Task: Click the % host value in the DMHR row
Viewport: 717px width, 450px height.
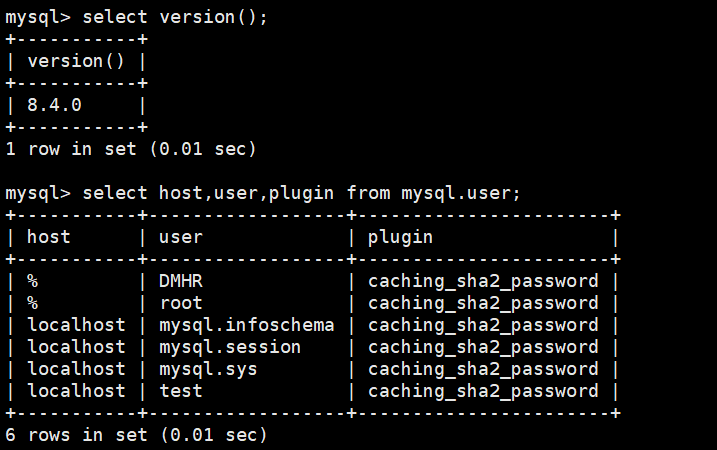Action: point(32,281)
